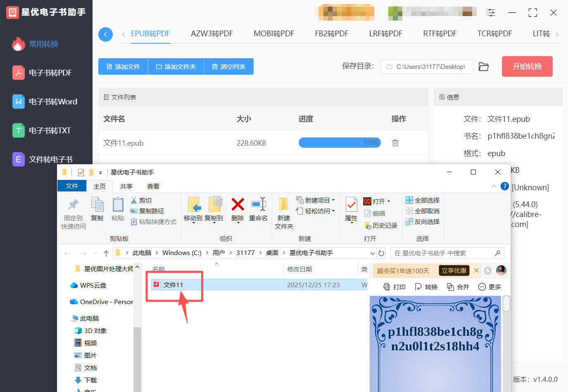
Task: Toggle 全部取消 (deselect all) in Explorer
Action: tap(425, 211)
